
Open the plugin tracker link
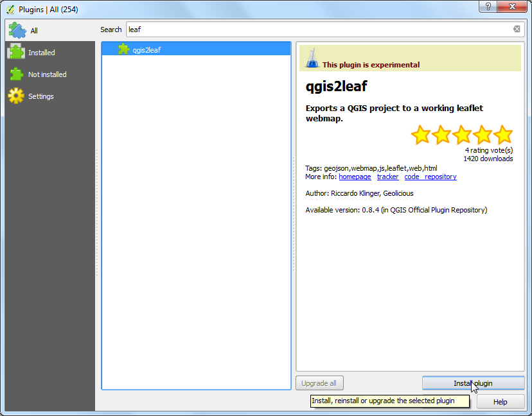click(388, 177)
